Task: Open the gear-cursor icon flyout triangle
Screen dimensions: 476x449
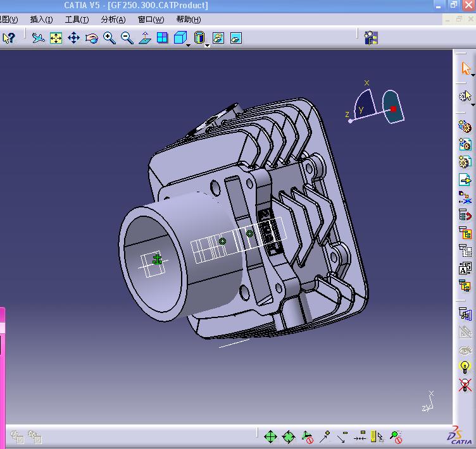Action: coord(473,105)
